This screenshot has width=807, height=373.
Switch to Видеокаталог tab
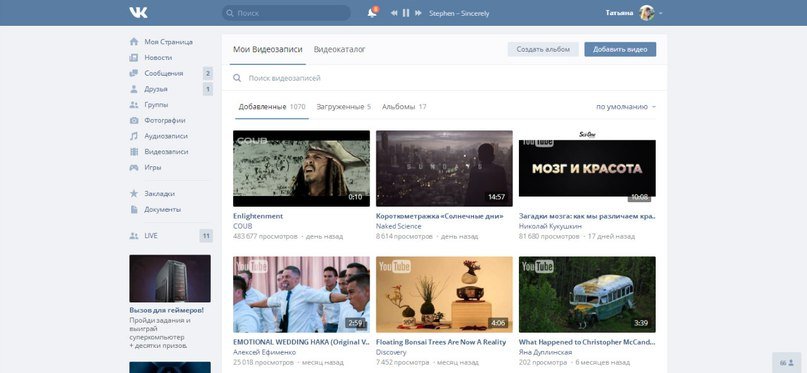(340, 49)
